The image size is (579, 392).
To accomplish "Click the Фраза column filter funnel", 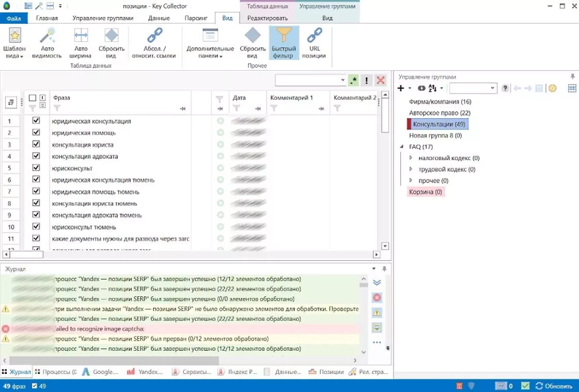I will click(57, 108).
